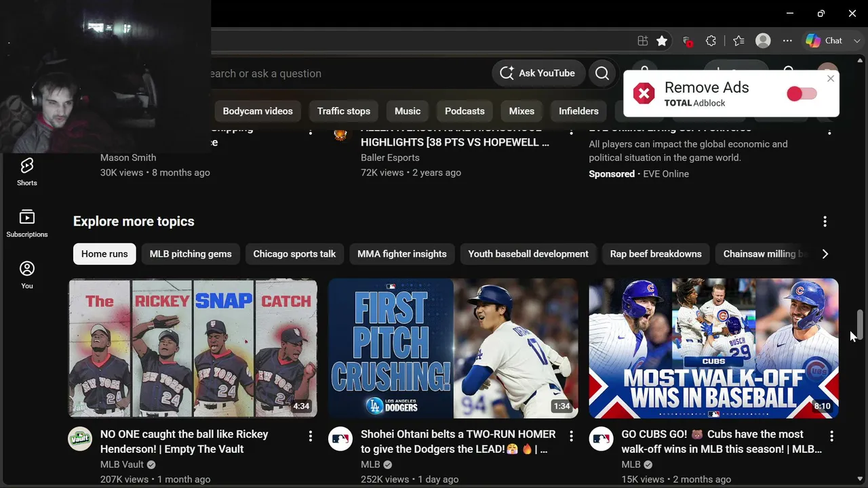This screenshot has height=488, width=868.
Task: Visit the Mason Smith channel name
Action: click(128, 157)
